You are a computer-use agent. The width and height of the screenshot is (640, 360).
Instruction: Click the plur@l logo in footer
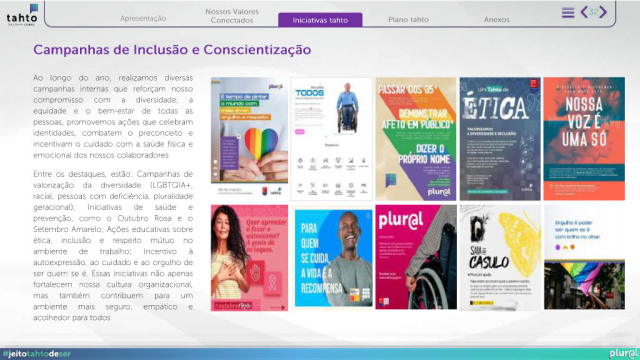pyautogui.click(x=623, y=353)
